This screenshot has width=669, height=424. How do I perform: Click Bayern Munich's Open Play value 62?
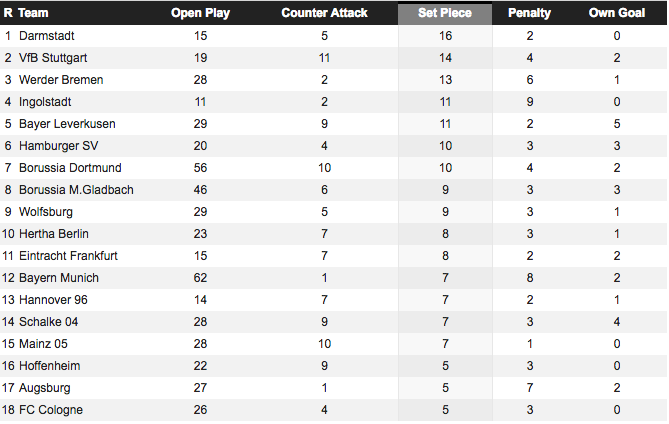pyautogui.click(x=200, y=278)
